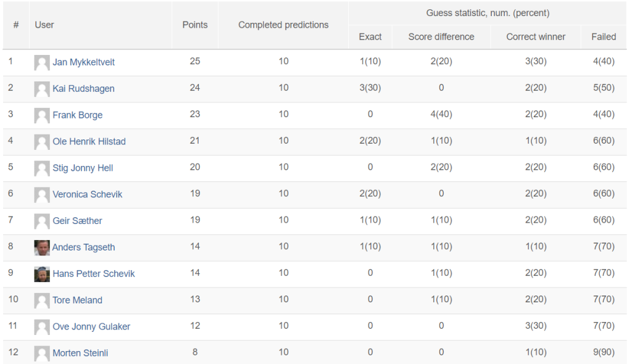Open Ole Henrik Hilstad's profile

click(x=89, y=141)
